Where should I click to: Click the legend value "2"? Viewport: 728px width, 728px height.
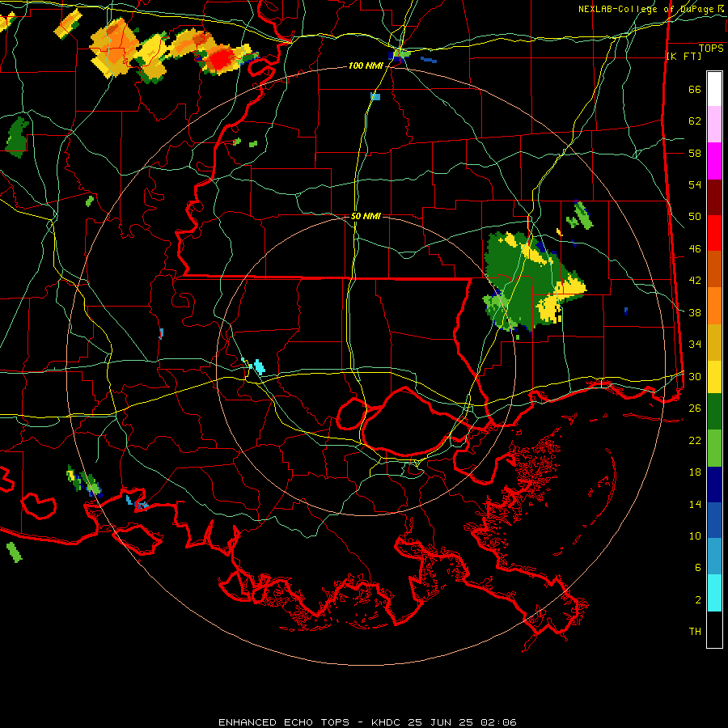pyautogui.click(x=697, y=600)
